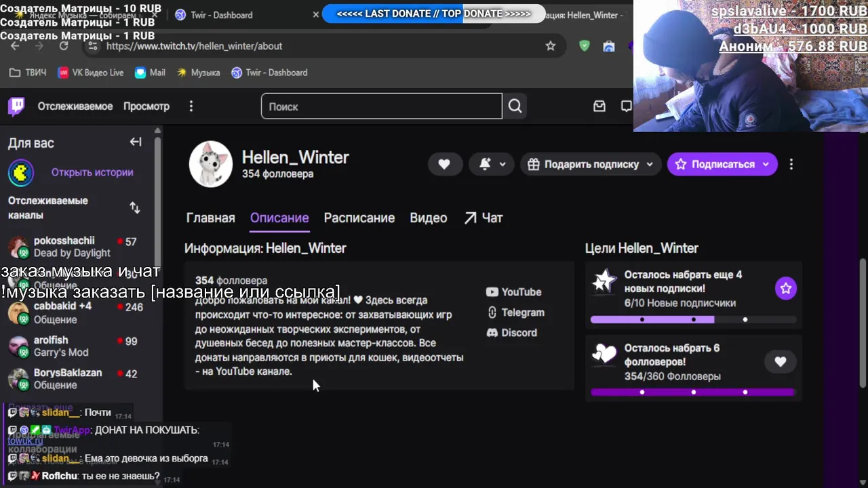Open cabbakid +4 channel in sidebar
This screenshot has width=868, height=488.
pos(80,312)
